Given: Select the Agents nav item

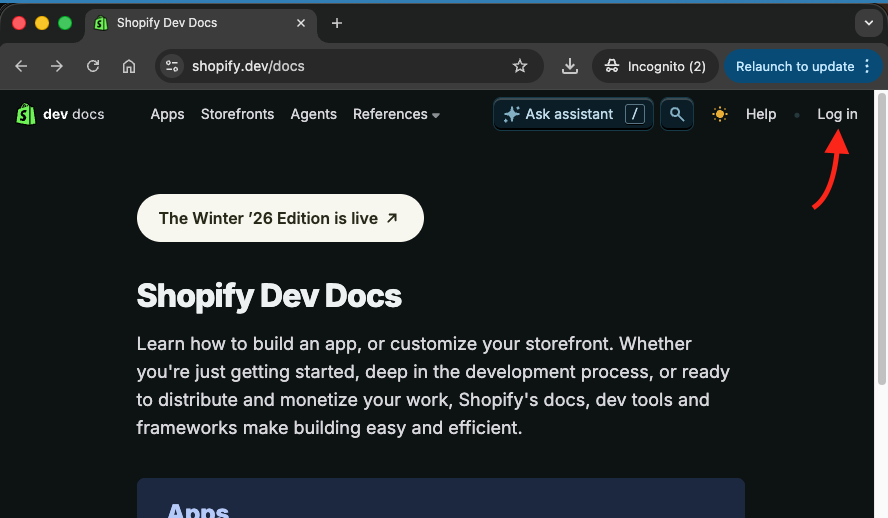Looking at the screenshot, I should (313, 114).
